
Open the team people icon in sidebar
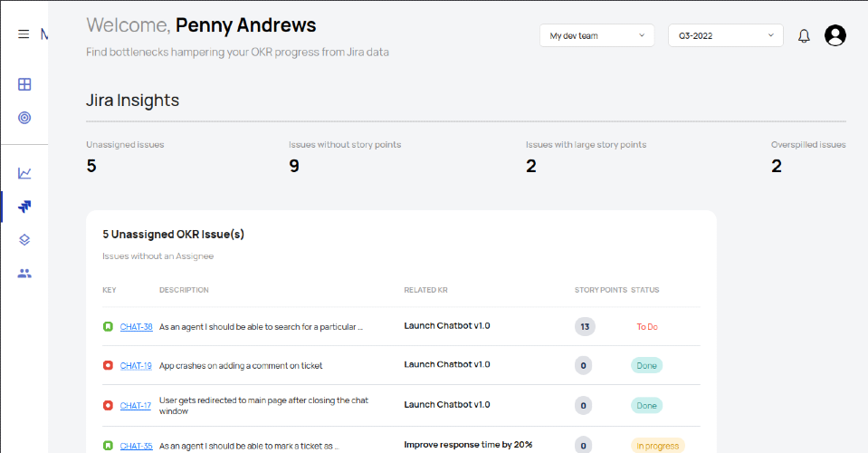[x=24, y=273]
